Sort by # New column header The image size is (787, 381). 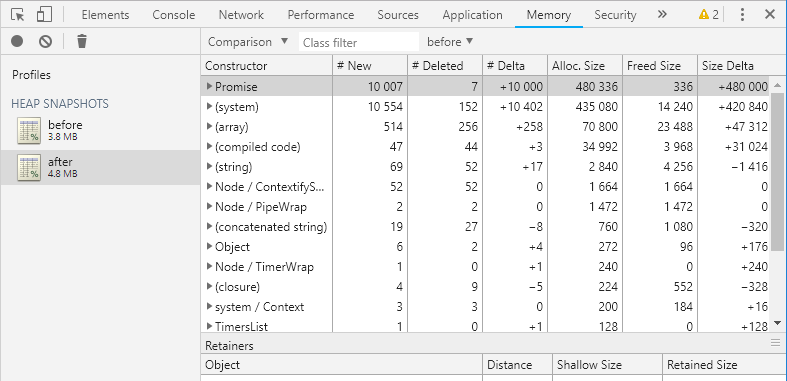pyautogui.click(x=370, y=66)
